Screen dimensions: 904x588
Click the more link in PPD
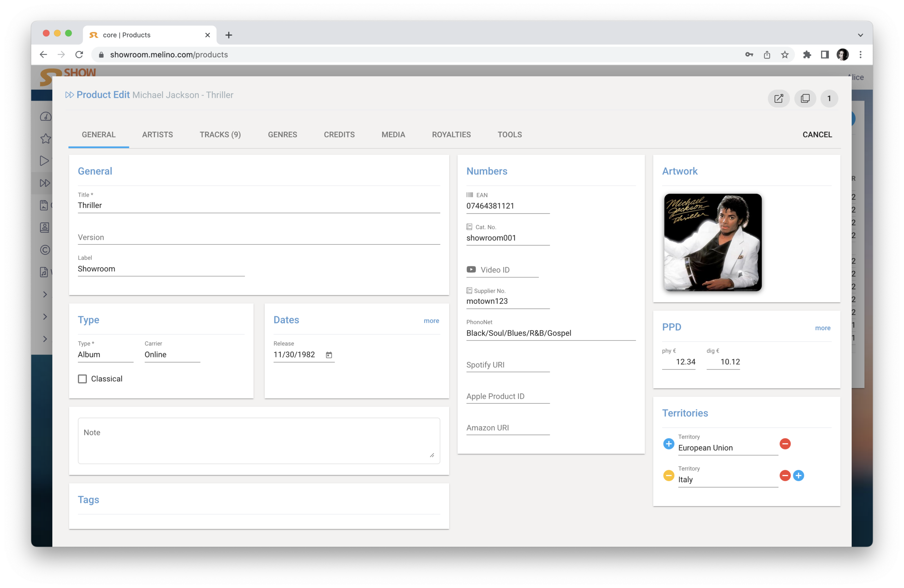pyautogui.click(x=822, y=328)
